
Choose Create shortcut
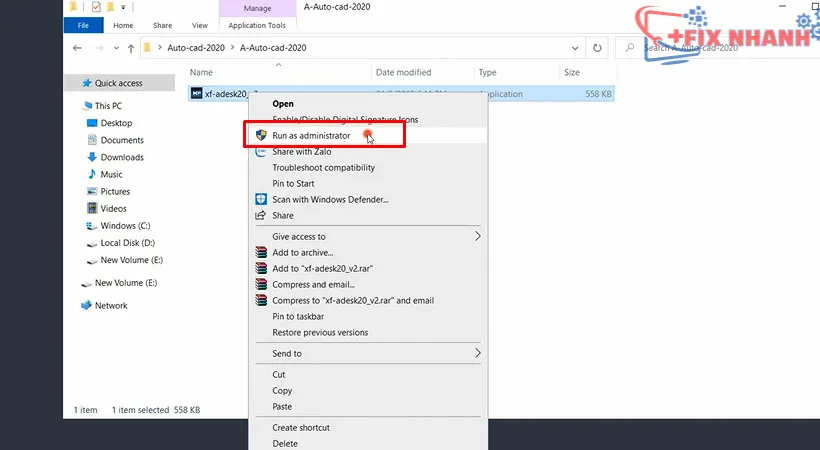click(x=301, y=428)
